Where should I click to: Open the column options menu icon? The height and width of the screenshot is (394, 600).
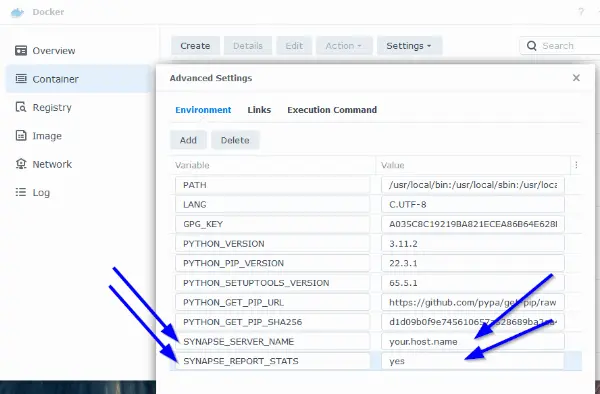pos(576,165)
